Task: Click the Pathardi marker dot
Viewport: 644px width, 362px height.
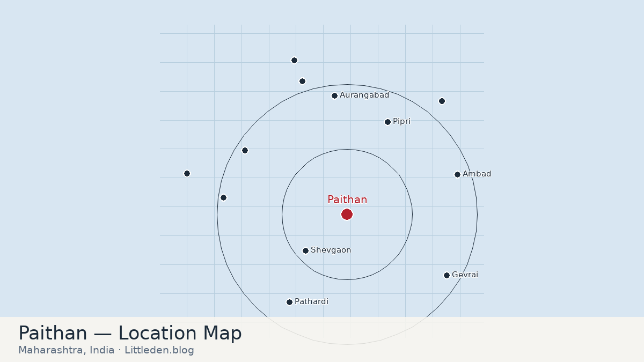Action: pyautogui.click(x=289, y=302)
